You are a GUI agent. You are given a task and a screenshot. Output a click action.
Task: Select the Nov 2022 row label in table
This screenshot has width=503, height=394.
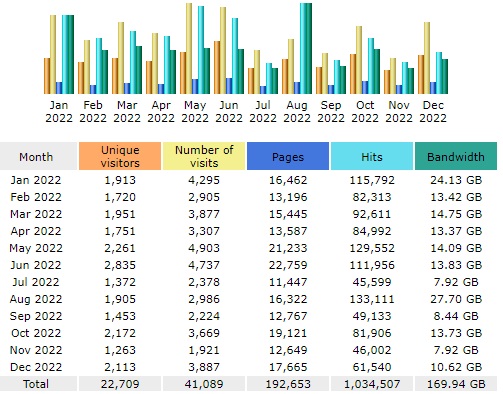tap(36, 350)
